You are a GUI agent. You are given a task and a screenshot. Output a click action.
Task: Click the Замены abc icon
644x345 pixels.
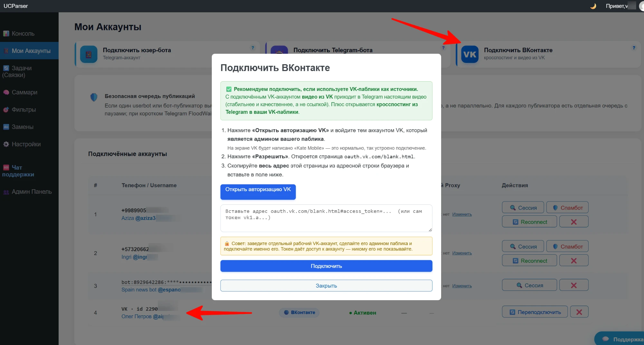[6, 127]
